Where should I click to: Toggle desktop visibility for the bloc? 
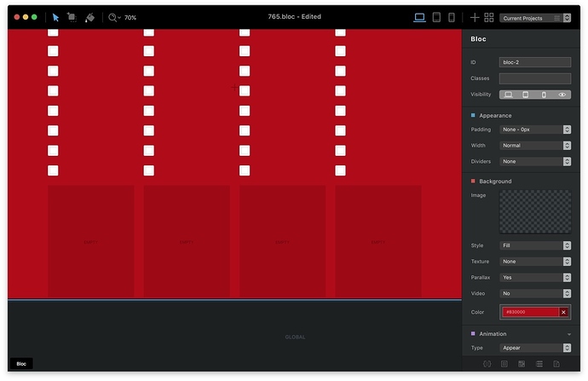coord(508,95)
